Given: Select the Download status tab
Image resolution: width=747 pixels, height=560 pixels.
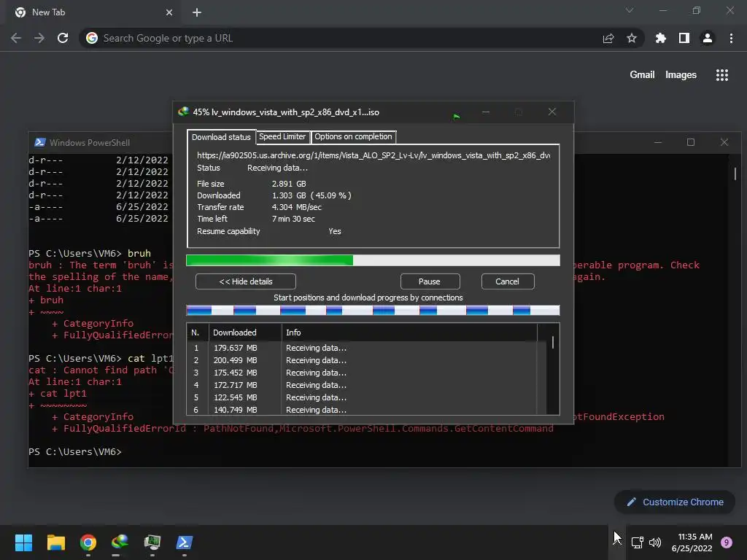Looking at the screenshot, I should click(221, 137).
